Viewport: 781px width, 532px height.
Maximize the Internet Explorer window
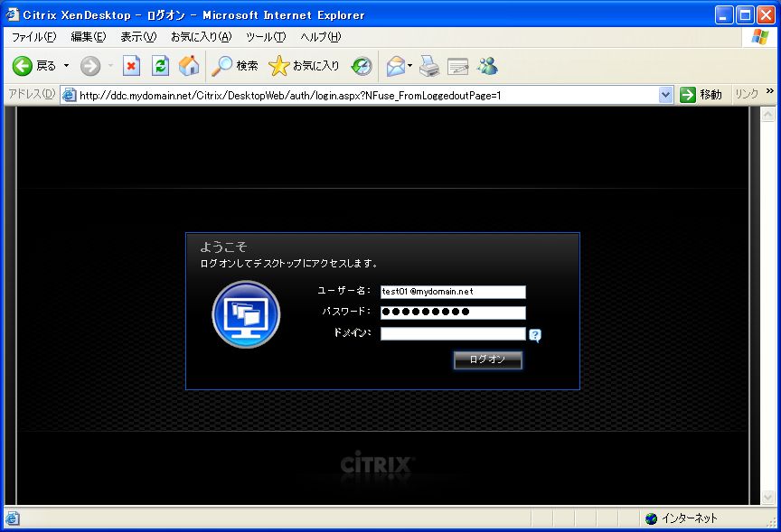(745, 15)
